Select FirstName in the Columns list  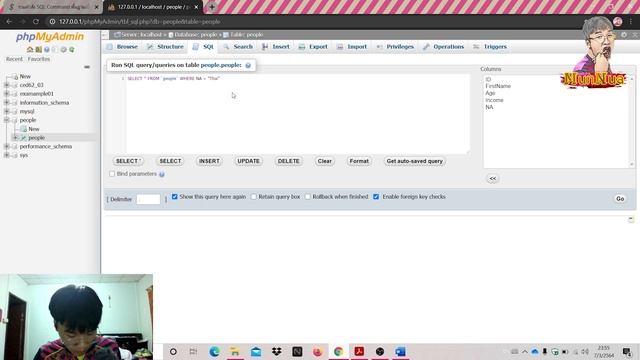click(498, 86)
